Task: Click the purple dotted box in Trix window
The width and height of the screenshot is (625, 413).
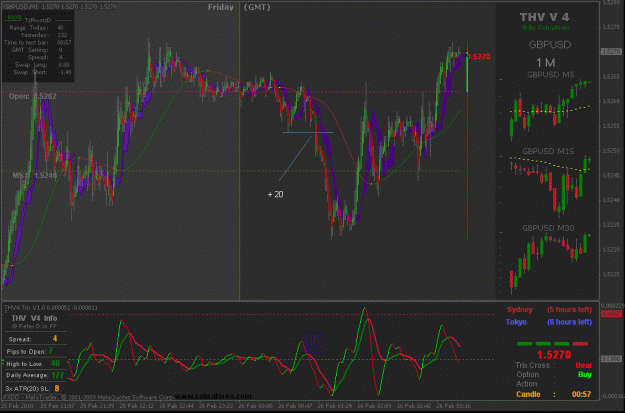Action: [x=314, y=342]
